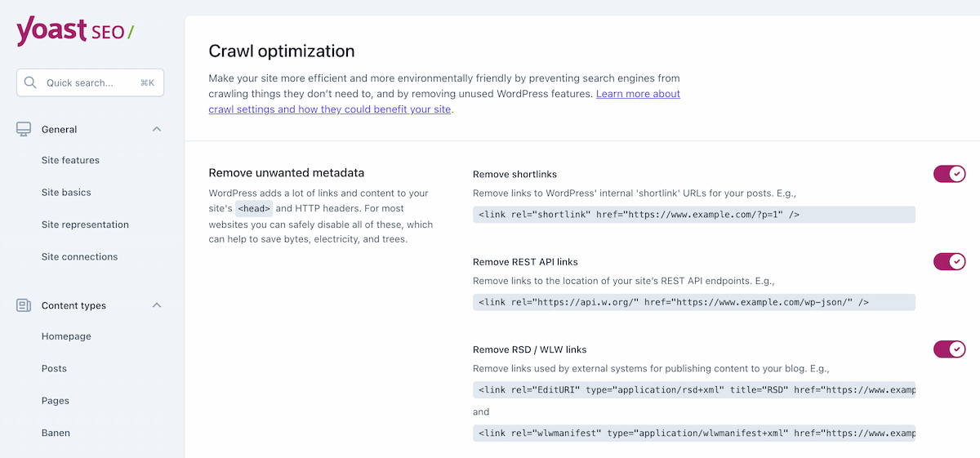The image size is (980, 458).
Task: Click the magnifying glass search icon
Action: (x=30, y=82)
